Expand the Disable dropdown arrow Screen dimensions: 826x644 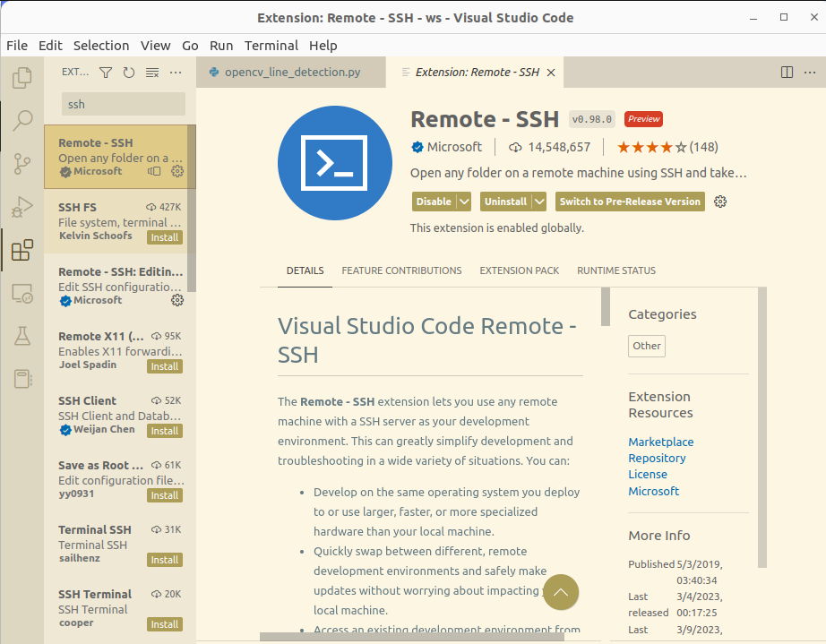click(463, 202)
